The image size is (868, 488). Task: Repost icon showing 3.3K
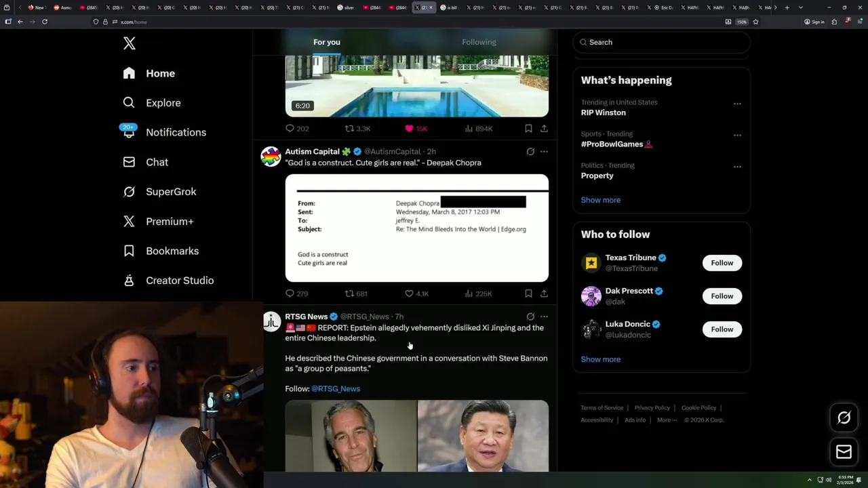coord(349,128)
